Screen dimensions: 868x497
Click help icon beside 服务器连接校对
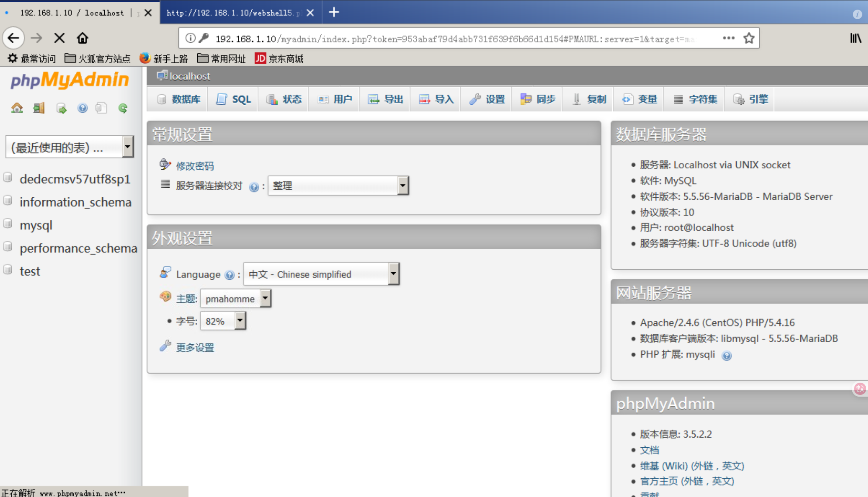coord(254,187)
